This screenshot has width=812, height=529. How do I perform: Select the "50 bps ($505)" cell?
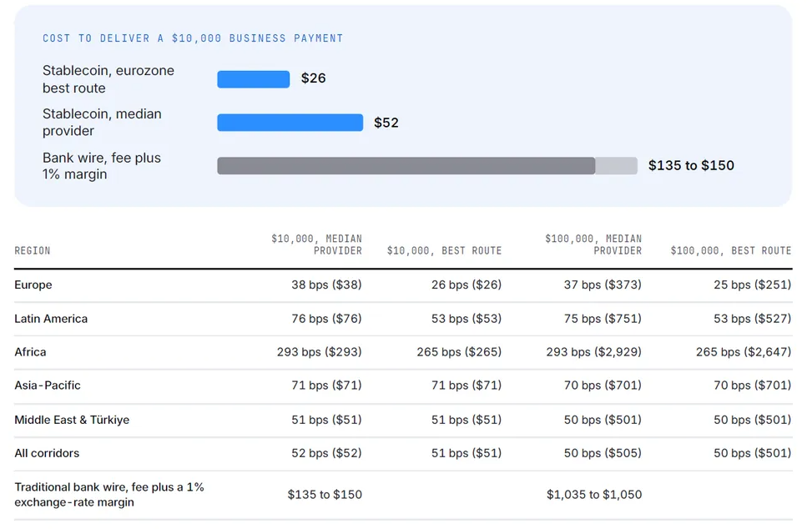(x=603, y=453)
